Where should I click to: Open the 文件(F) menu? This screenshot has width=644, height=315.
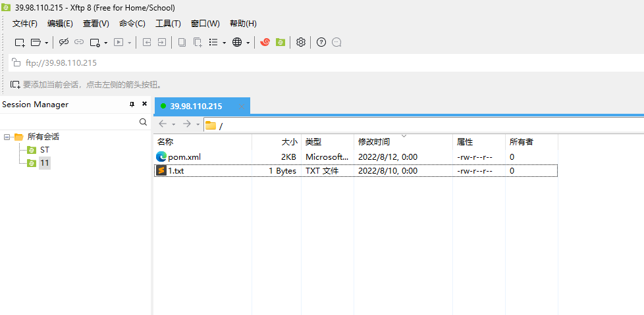tap(25, 24)
